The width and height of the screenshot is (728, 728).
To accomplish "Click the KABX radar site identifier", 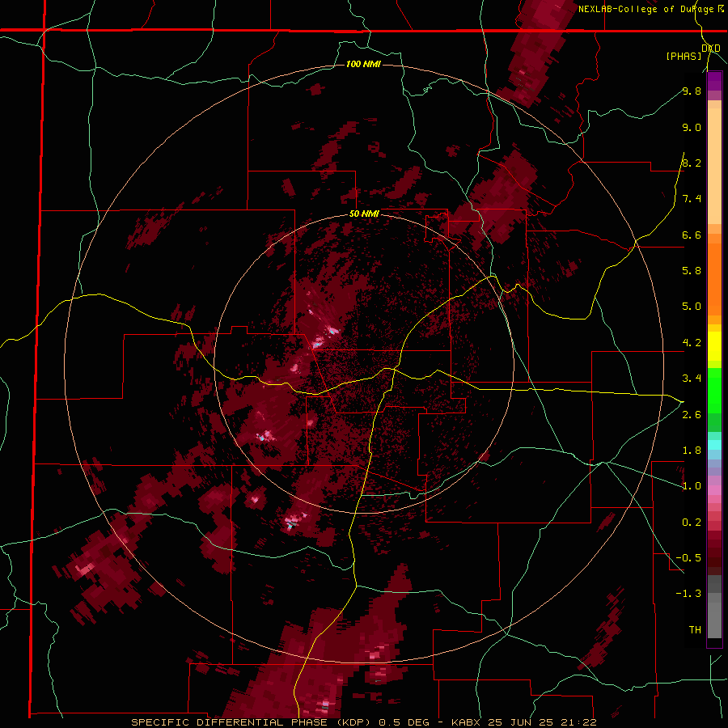I will tap(467, 722).
